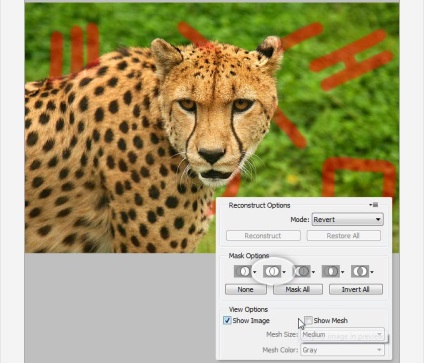Open the Mesh Color dropdown showing Gray

point(342,350)
